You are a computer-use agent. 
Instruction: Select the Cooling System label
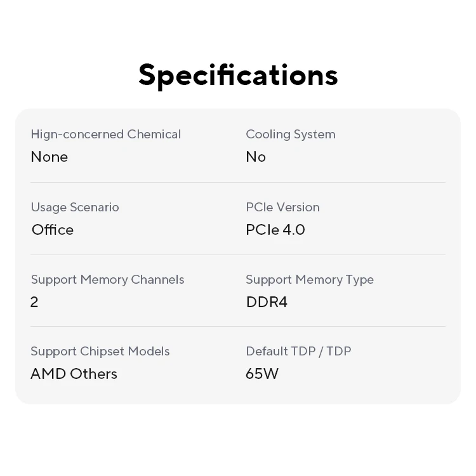[x=291, y=135]
